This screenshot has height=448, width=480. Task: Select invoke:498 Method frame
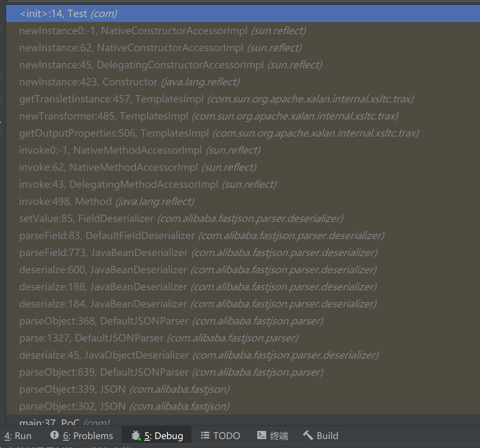pos(243,202)
